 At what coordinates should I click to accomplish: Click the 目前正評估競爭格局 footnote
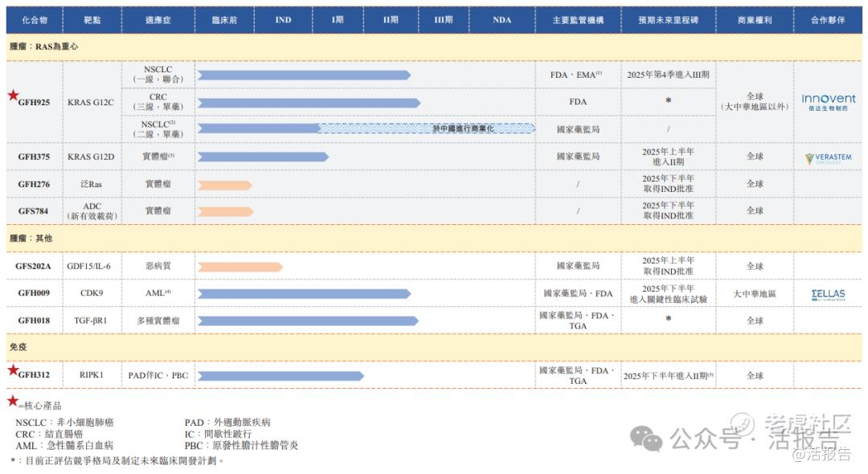(117, 460)
